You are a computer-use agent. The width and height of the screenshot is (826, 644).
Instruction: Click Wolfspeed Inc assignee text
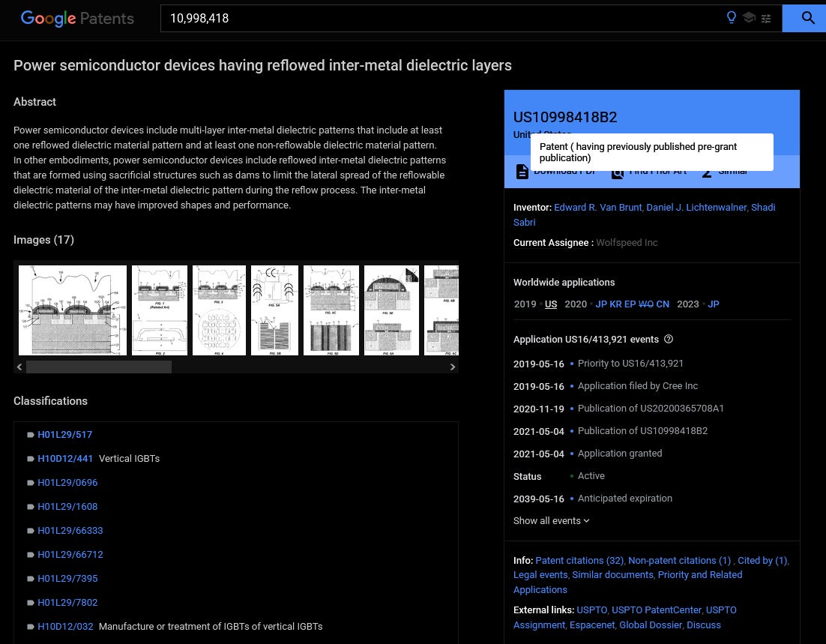click(x=627, y=243)
